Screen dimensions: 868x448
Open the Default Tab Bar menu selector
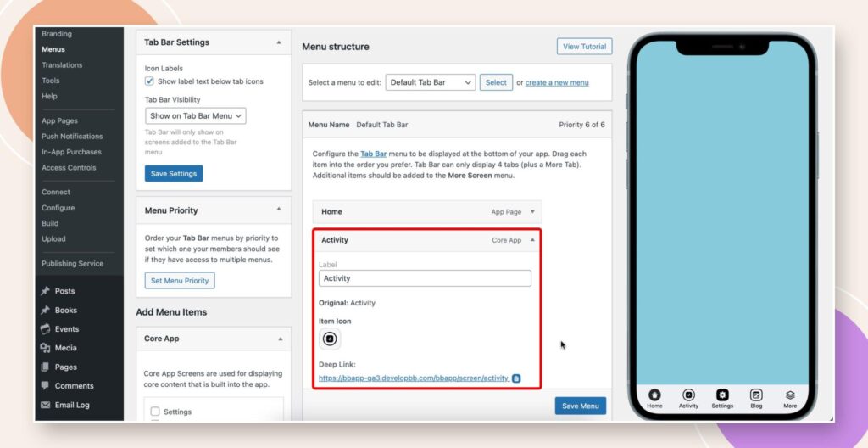point(430,82)
